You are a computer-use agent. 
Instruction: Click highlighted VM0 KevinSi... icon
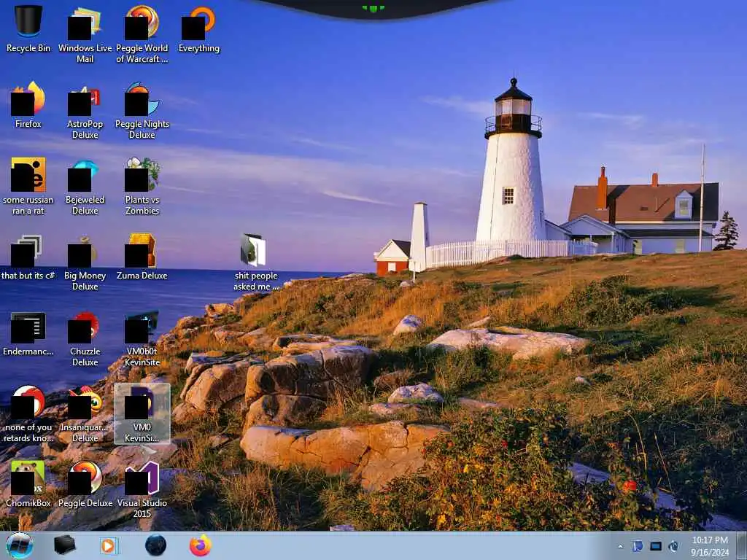point(142,414)
